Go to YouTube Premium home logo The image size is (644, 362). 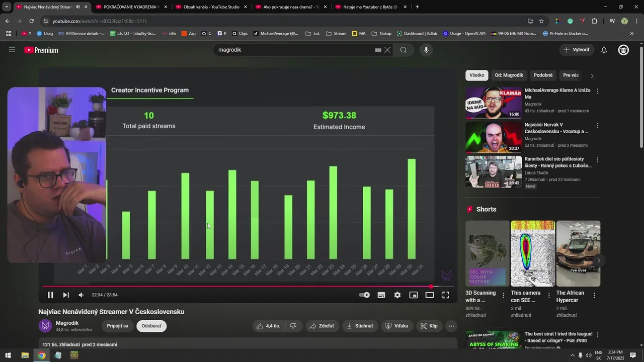coord(41,50)
